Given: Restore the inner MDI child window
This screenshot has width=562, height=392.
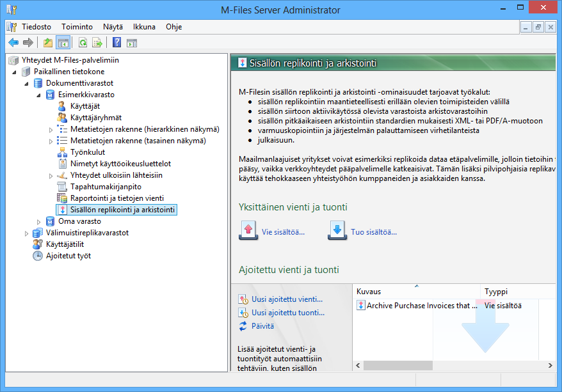Looking at the screenshot, I should 538,27.
